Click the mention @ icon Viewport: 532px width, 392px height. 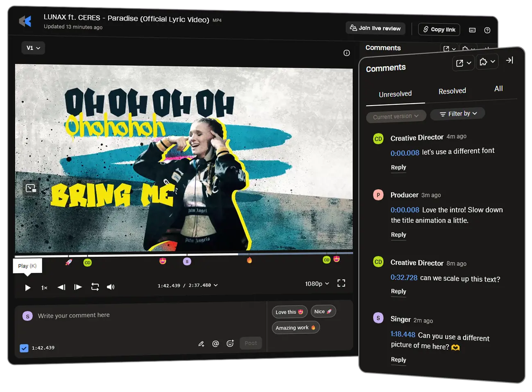point(215,344)
